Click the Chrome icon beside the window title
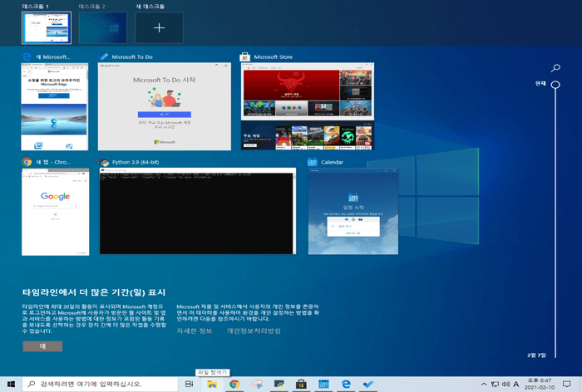582x392 pixels. click(27, 162)
